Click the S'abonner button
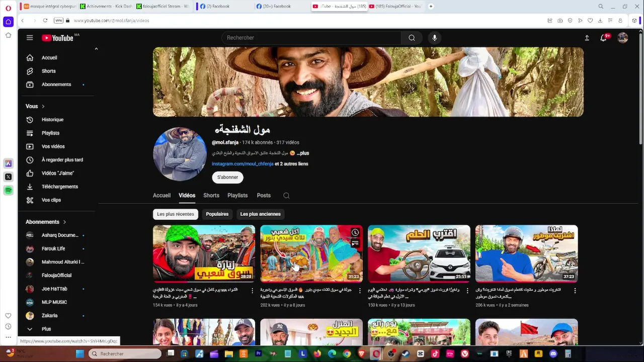This screenshot has height=362, width=644. click(227, 177)
